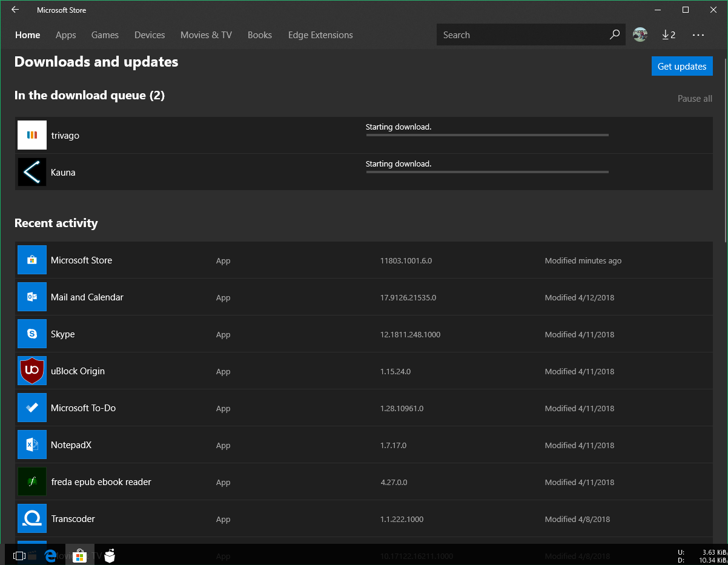Click the back arrow in title bar

point(15,10)
